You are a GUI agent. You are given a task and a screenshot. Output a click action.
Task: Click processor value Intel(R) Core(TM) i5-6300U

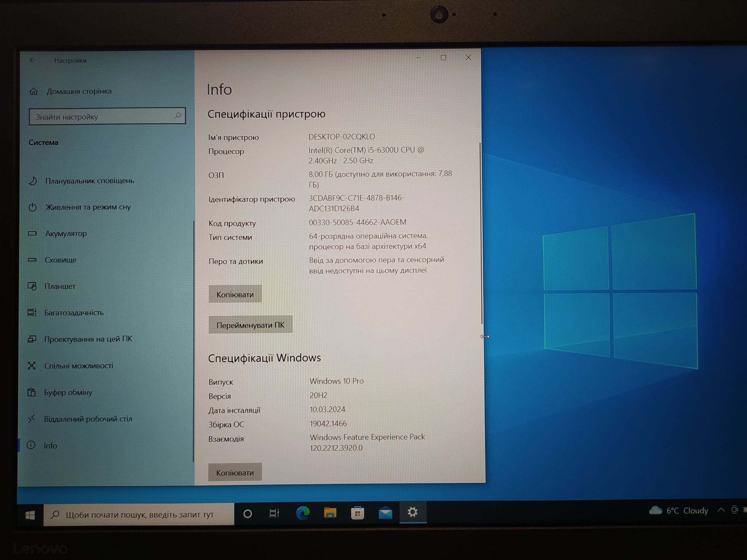tap(366, 155)
